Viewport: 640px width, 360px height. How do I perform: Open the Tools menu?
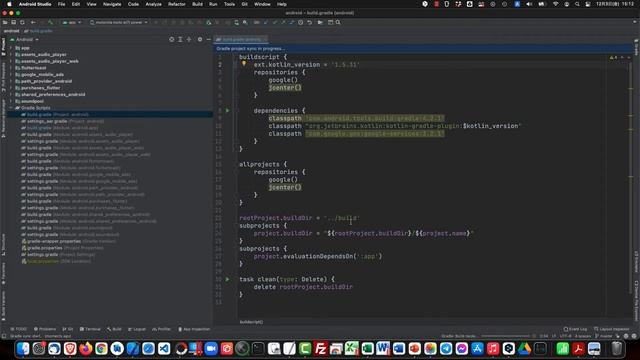[x=229, y=4]
